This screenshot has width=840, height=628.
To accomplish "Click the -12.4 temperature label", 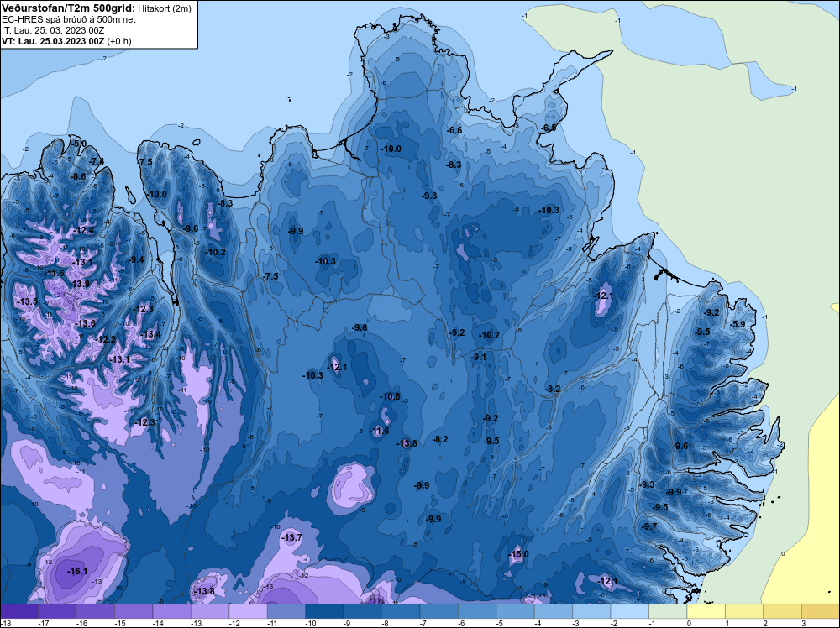I will pyautogui.click(x=84, y=230).
